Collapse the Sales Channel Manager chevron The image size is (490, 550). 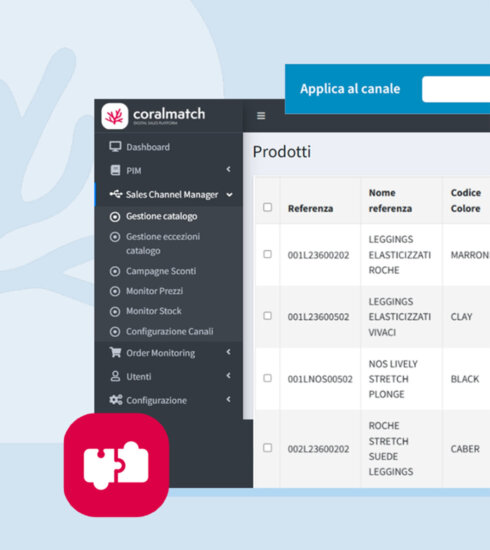[229, 195]
